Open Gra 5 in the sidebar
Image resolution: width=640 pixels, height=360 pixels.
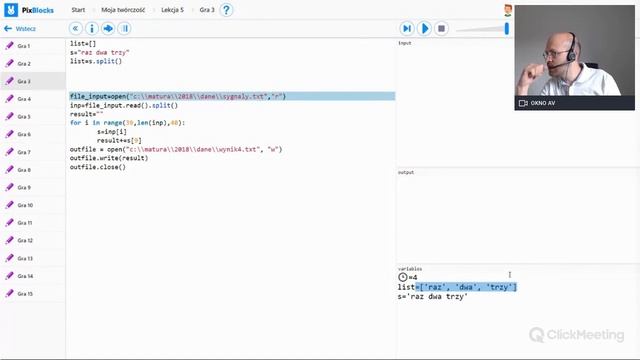click(x=33, y=117)
